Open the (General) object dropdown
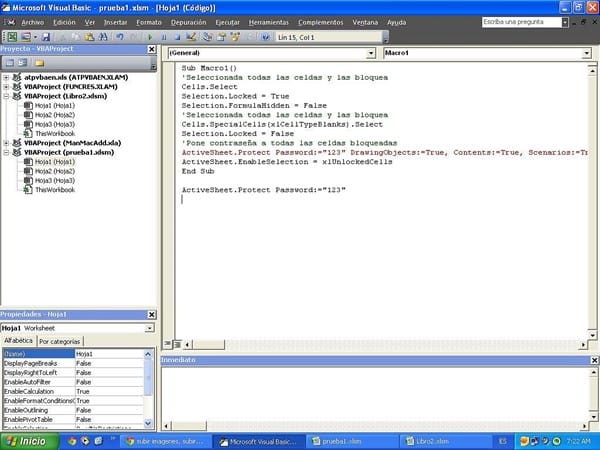Screen dimensions: 600x450 [x=371, y=52]
